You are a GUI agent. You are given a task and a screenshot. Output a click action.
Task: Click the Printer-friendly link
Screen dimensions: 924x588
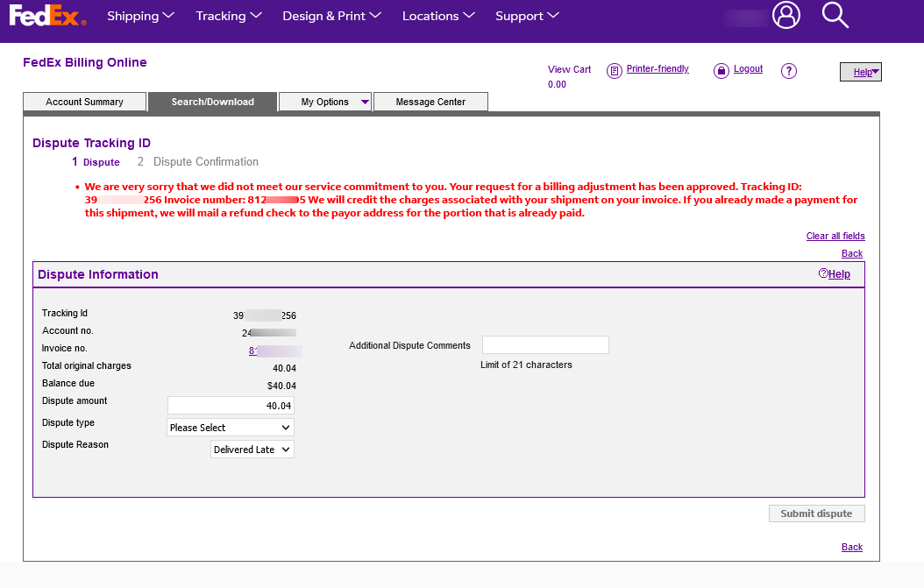(x=657, y=69)
